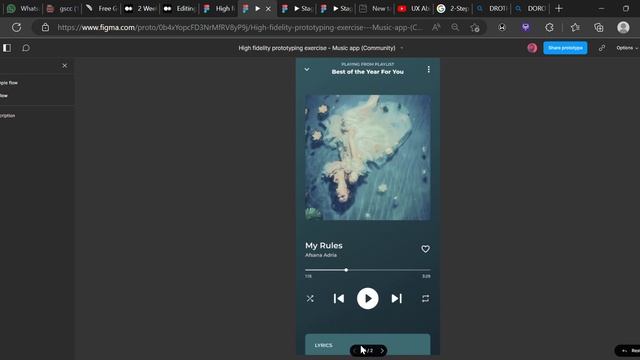
Task: View site information via the lock icon
Action: (45, 27)
